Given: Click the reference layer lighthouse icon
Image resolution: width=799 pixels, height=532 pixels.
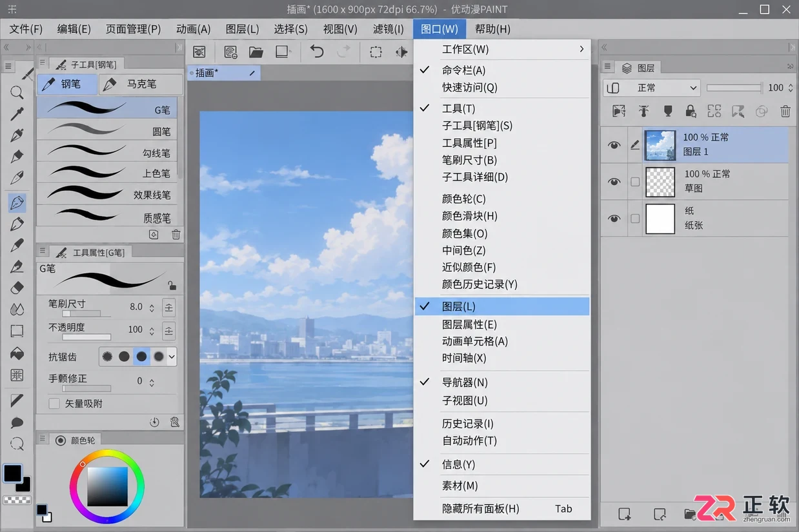Looking at the screenshot, I should pos(643,112).
